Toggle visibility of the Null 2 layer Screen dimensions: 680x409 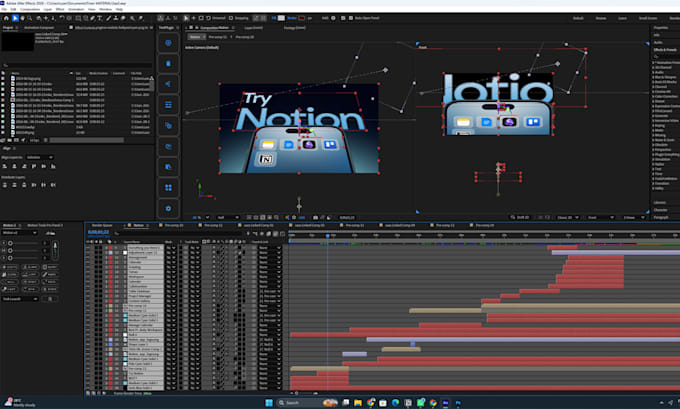88,334
